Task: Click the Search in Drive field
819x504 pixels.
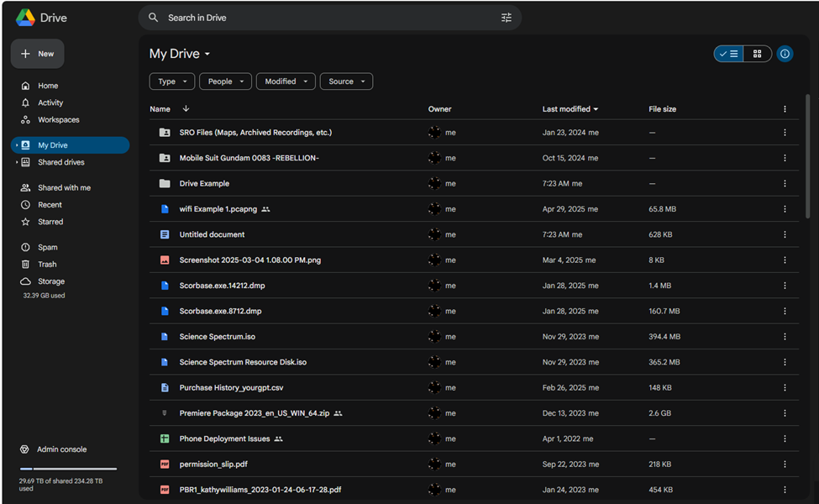Action: [x=328, y=18]
